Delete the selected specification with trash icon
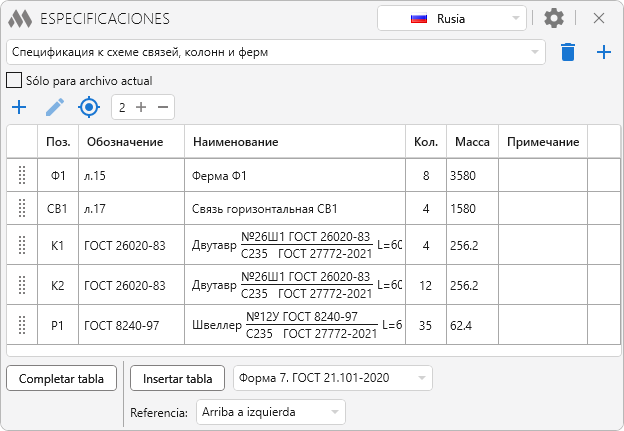Viewport: 624px width, 431px height. (x=568, y=52)
